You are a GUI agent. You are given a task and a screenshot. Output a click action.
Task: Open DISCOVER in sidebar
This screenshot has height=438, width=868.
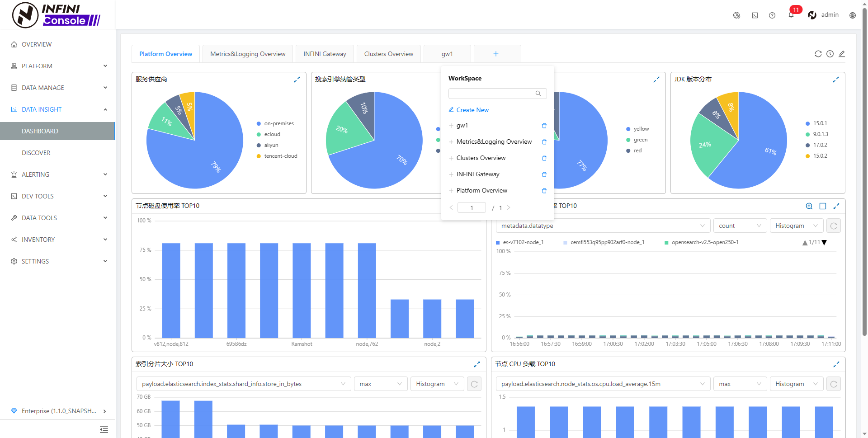point(58,153)
